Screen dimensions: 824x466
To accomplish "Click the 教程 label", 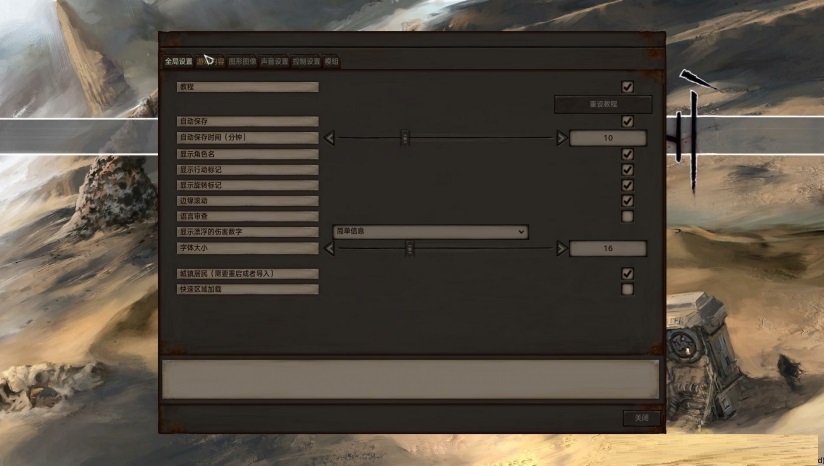I will point(248,87).
